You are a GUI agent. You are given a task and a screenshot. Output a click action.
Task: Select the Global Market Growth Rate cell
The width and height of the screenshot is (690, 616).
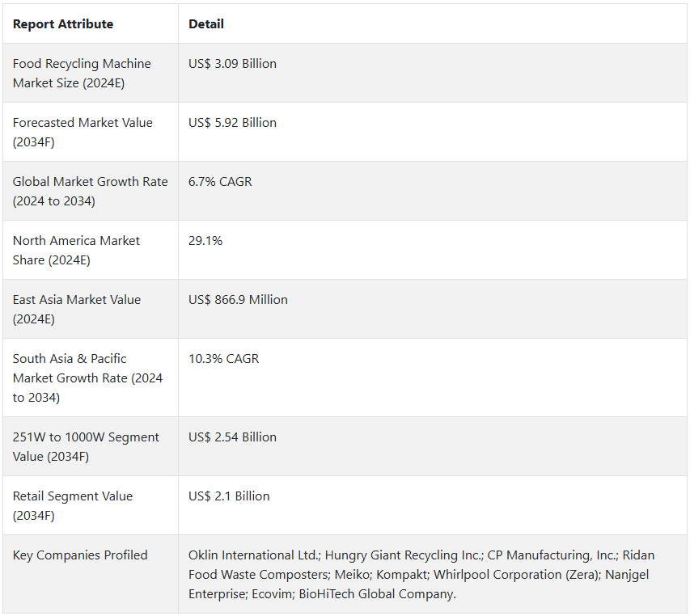tap(90, 192)
